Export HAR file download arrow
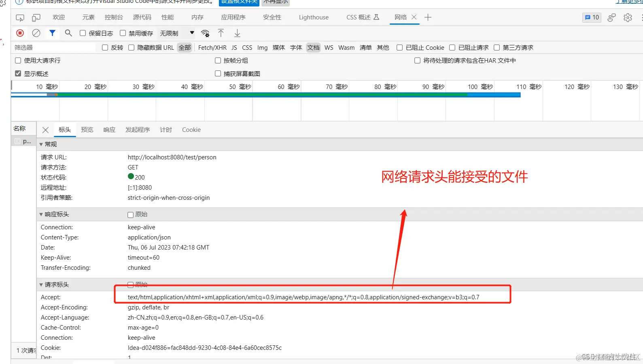The width and height of the screenshot is (643, 364). [x=237, y=33]
